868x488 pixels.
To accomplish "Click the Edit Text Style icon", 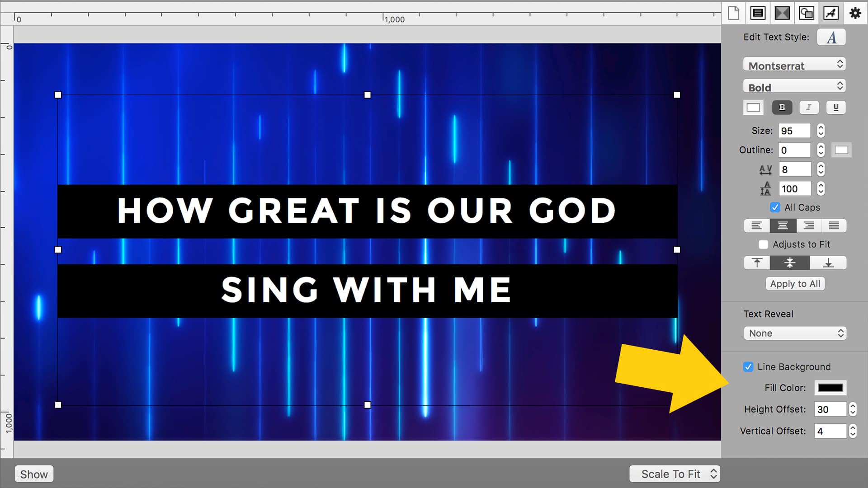I will click(832, 37).
